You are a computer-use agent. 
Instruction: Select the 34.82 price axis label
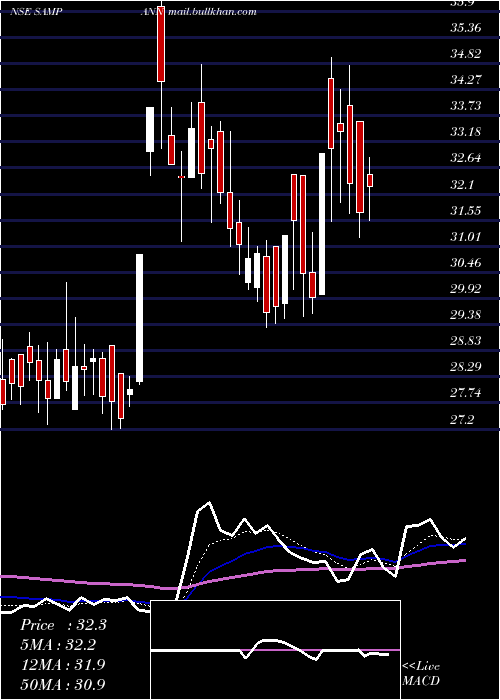[466, 54]
